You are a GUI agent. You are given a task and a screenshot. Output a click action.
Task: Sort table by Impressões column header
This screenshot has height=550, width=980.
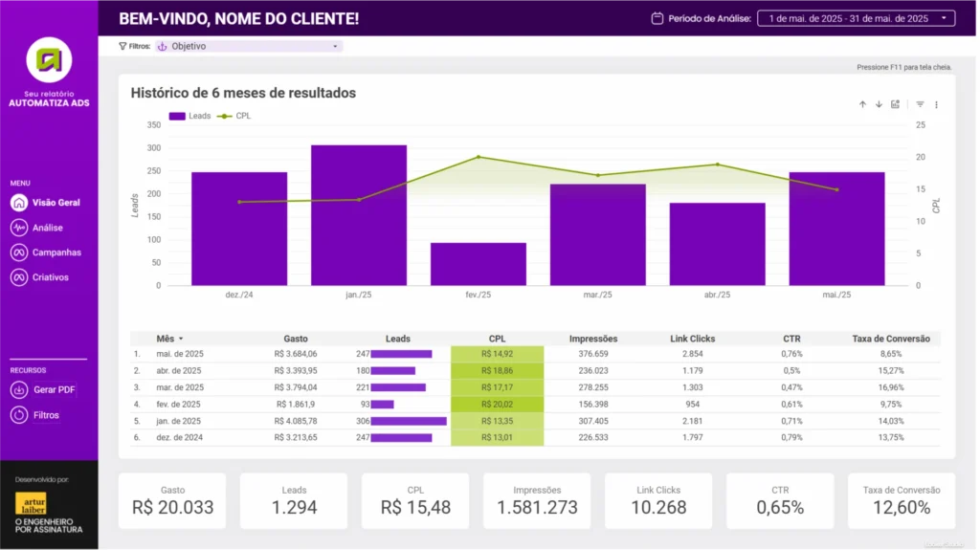(593, 339)
